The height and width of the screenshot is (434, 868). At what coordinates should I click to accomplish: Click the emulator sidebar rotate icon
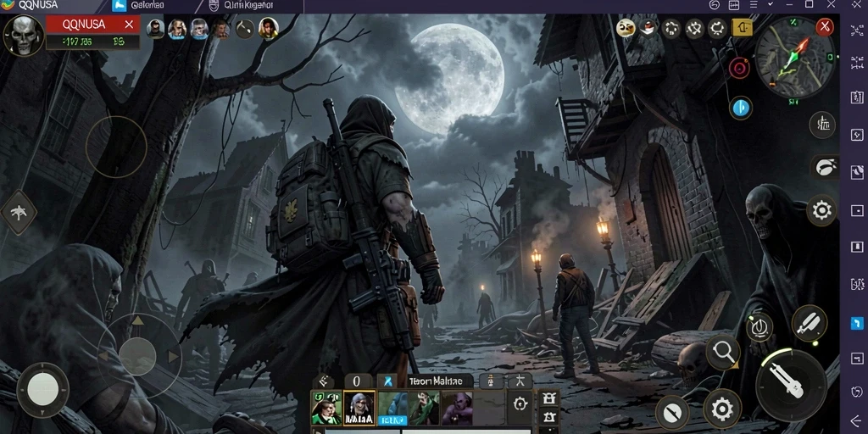[x=857, y=391]
